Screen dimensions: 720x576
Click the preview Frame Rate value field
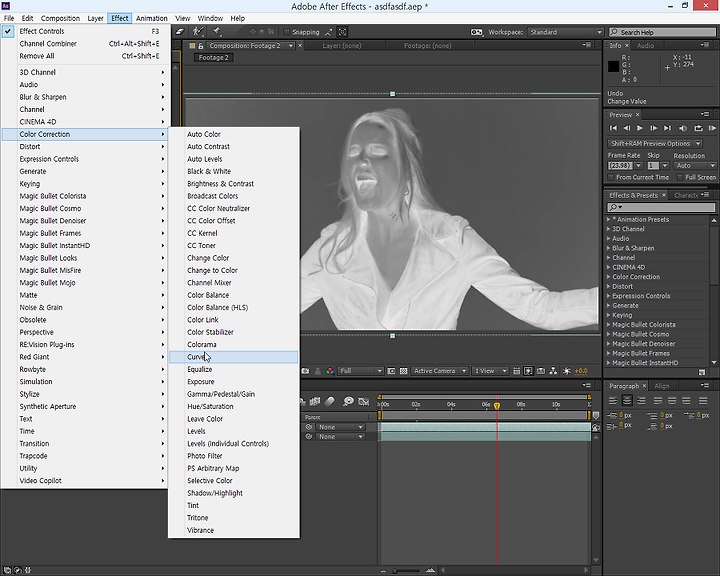coord(620,166)
